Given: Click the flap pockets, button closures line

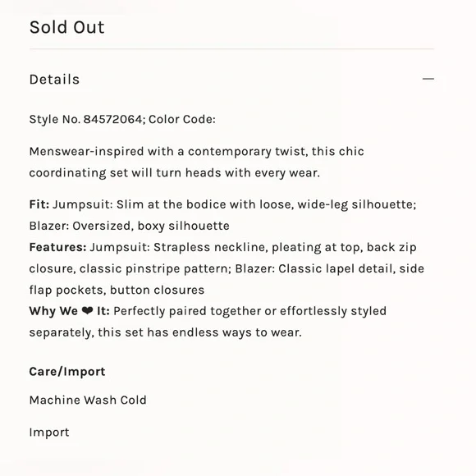Looking at the screenshot, I should 117,290.
